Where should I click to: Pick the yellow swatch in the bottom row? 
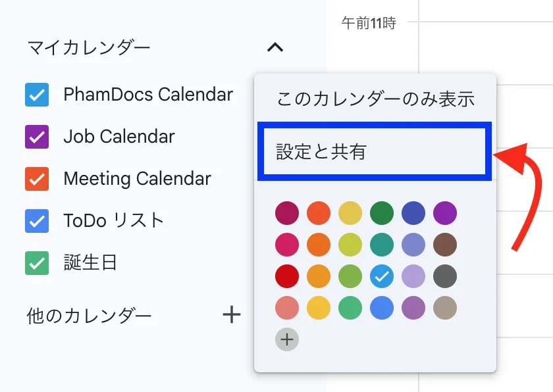(319, 308)
